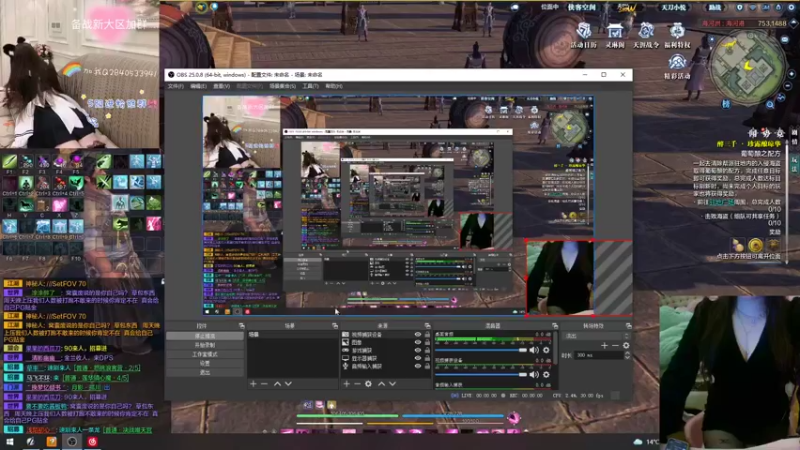
Task: Click the minimap zoom-in plus button
Action: tap(791, 73)
